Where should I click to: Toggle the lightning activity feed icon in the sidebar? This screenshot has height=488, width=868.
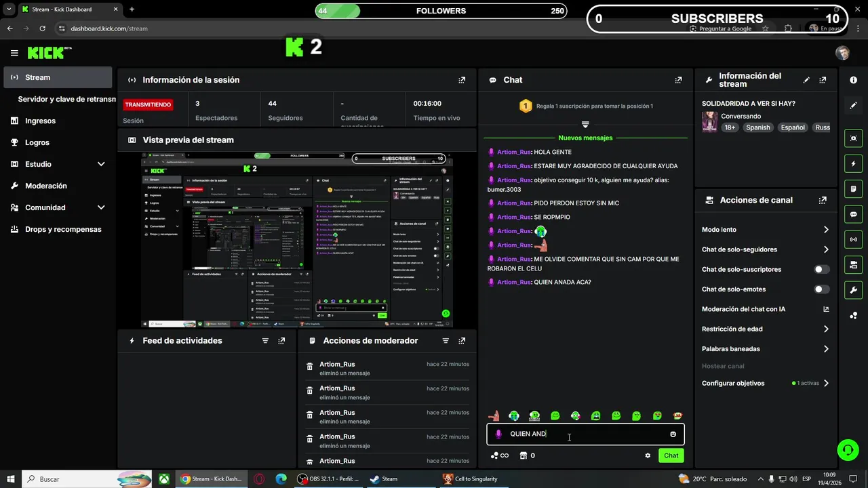point(853,164)
